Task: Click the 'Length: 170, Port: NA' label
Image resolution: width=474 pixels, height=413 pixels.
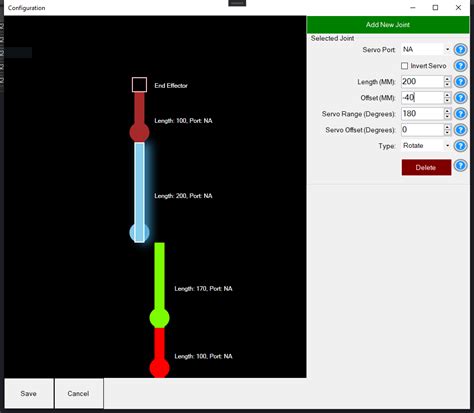Action: [x=203, y=289]
